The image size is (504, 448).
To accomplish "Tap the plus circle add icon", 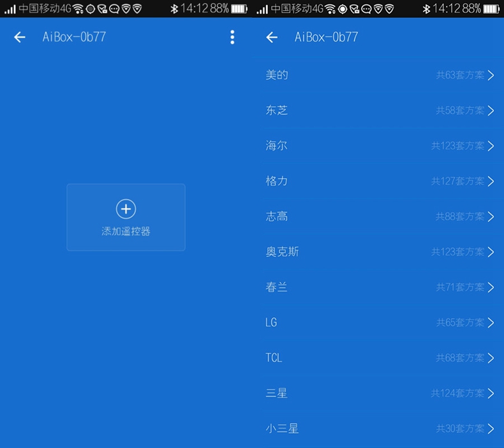I will (126, 209).
